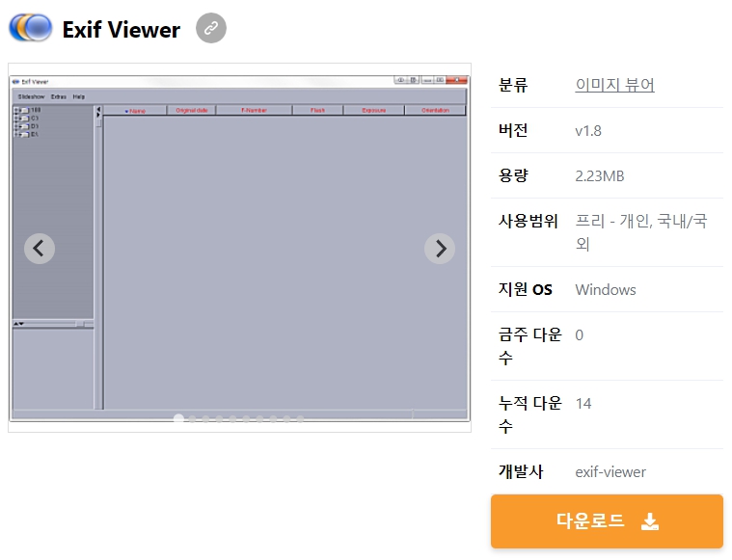Jump to the second carousel dot
Screen dimensions: 732x560
(192, 419)
